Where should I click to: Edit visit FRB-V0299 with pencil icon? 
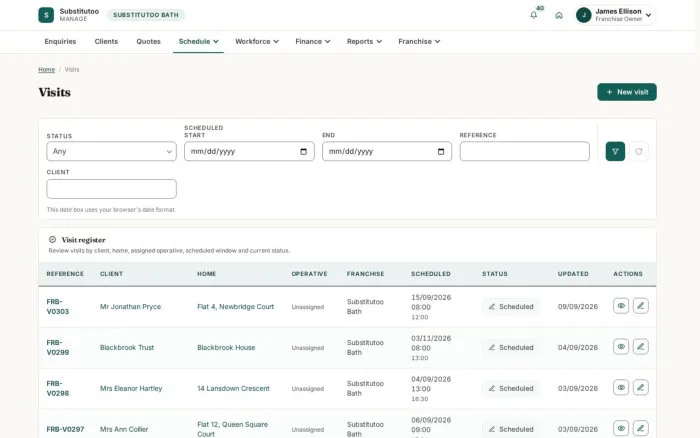click(640, 346)
